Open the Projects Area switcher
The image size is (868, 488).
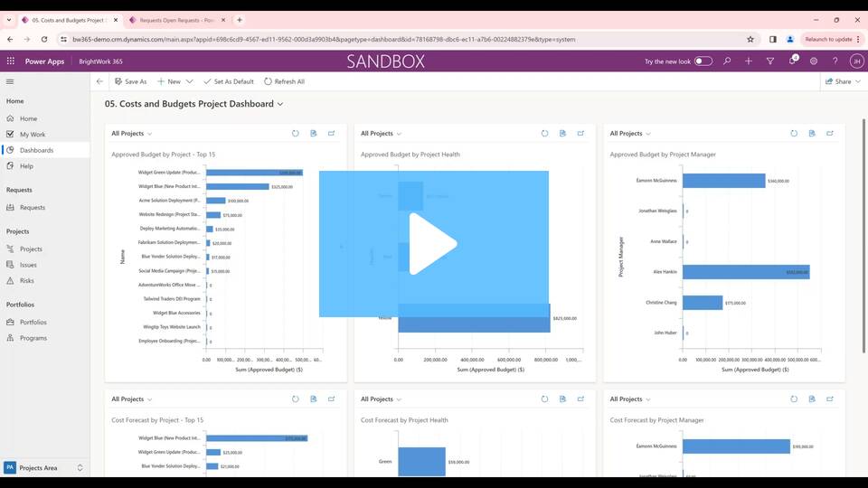pos(44,467)
